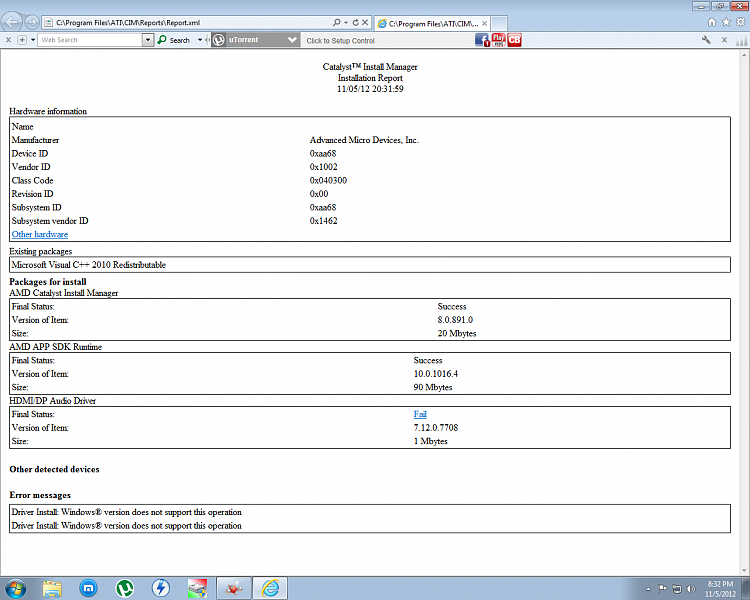Open the browser Home icon

click(x=712, y=22)
